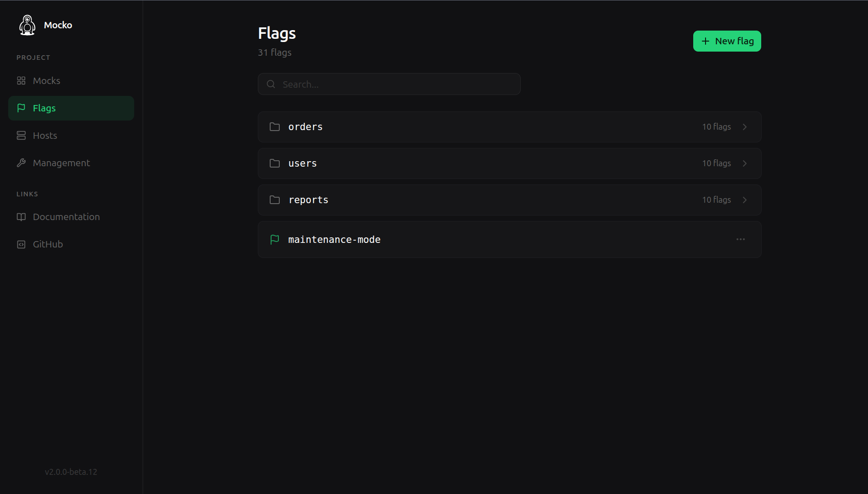Open the GitHub link
The image size is (868, 494).
click(x=71, y=244)
